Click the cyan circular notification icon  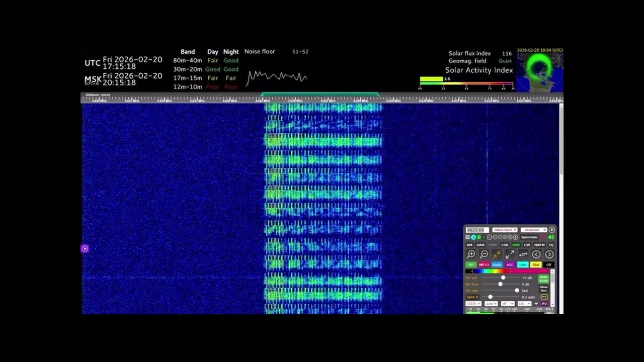[473, 237]
